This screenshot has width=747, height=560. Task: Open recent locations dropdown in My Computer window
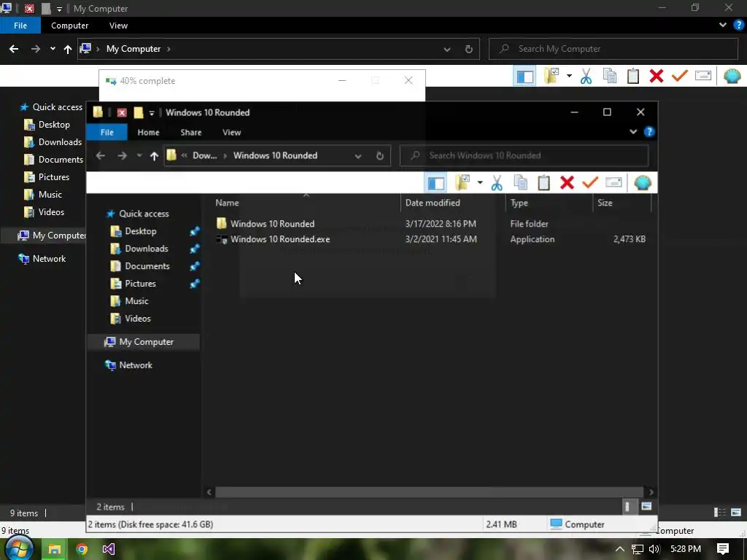click(53, 49)
